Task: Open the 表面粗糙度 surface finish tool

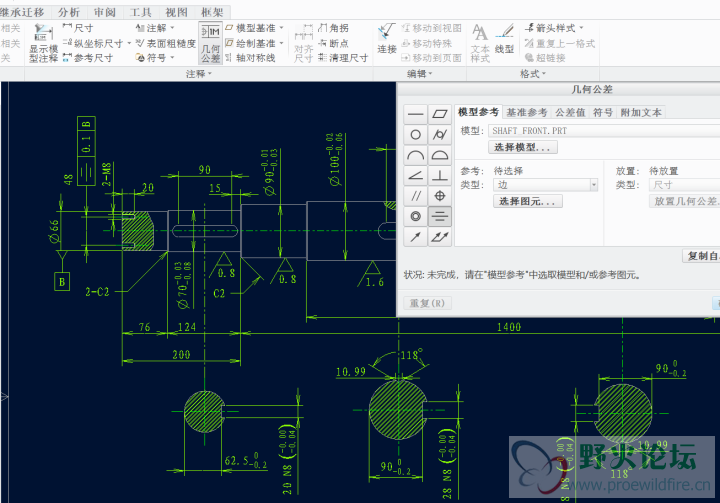Action: (166, 43)
